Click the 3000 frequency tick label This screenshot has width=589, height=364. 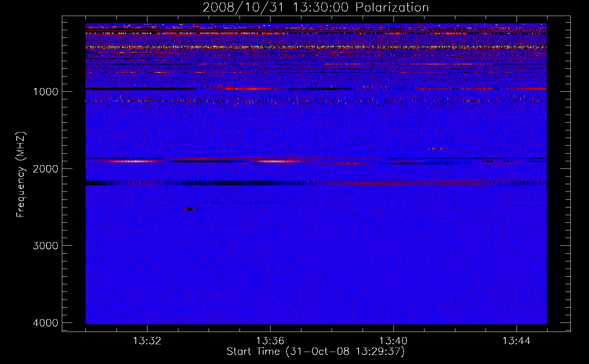(46, 246)
